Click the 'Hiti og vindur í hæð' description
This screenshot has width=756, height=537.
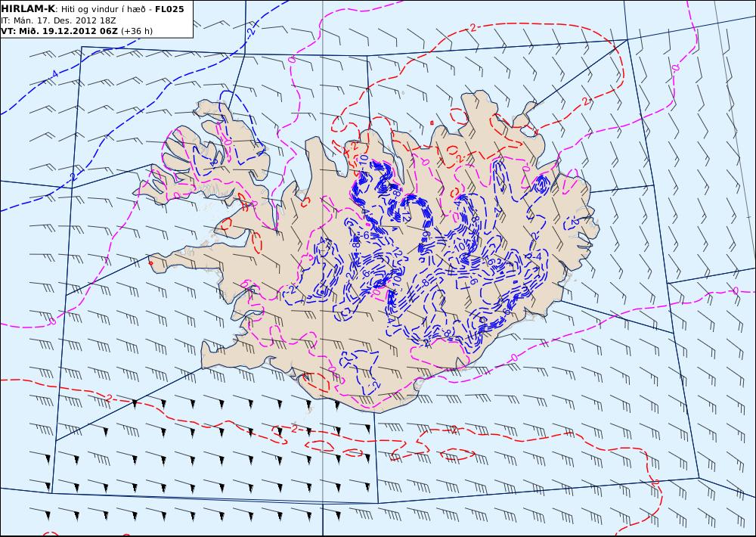coord(103,10)
